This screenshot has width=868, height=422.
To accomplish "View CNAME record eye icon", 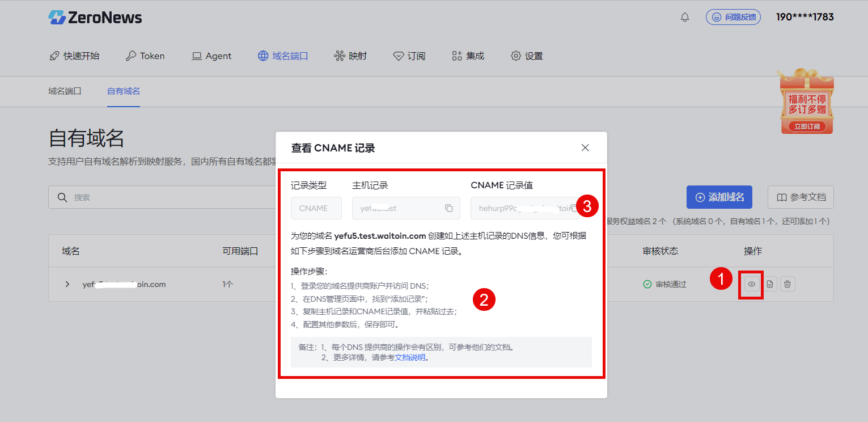I will pyautogui.click(x=752, y=284).
